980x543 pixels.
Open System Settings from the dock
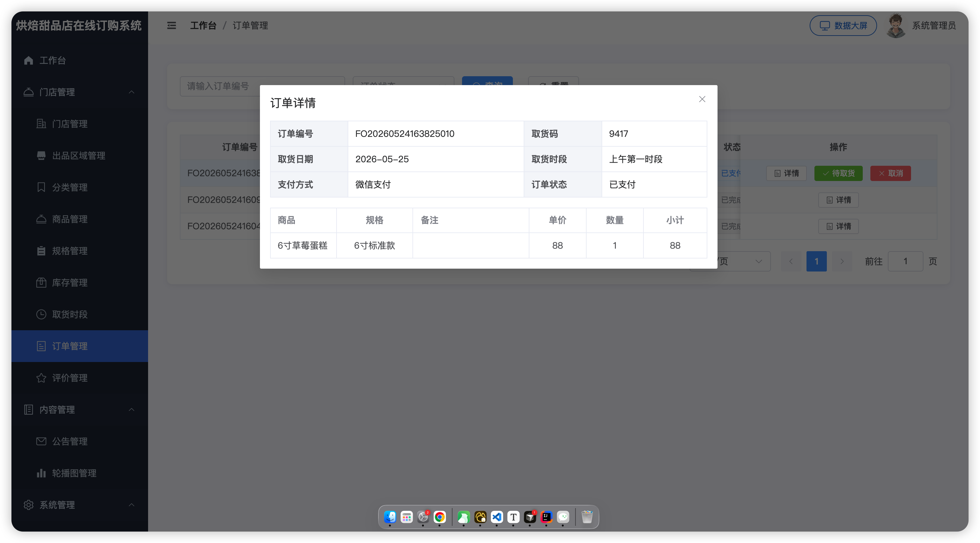click(423, 517)
